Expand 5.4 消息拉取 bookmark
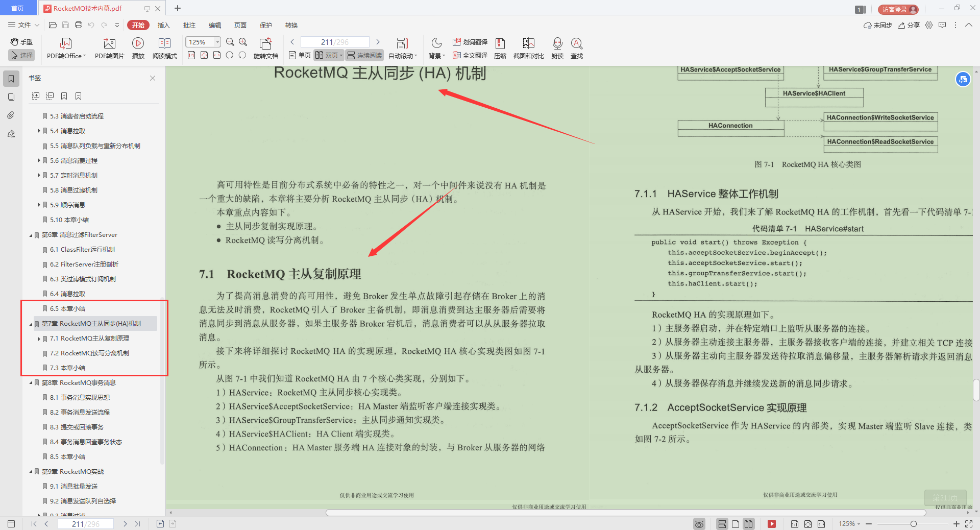980x530 pixels. [39, 131]
